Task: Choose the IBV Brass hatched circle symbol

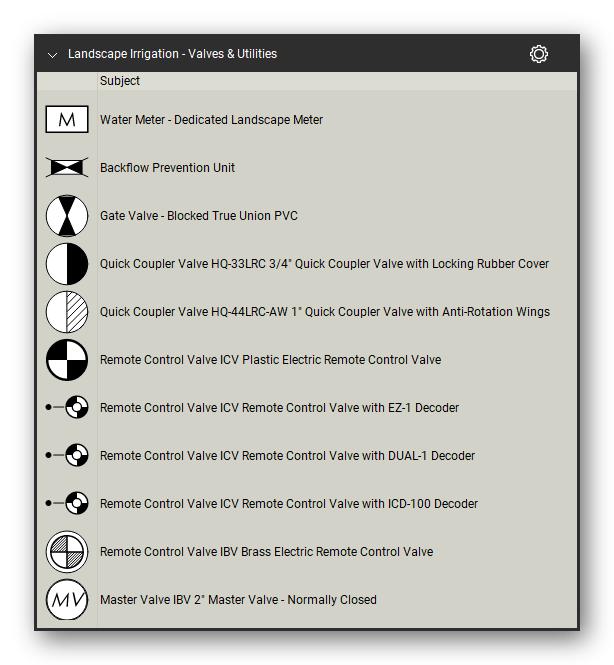Action: (x=67, y=552)
